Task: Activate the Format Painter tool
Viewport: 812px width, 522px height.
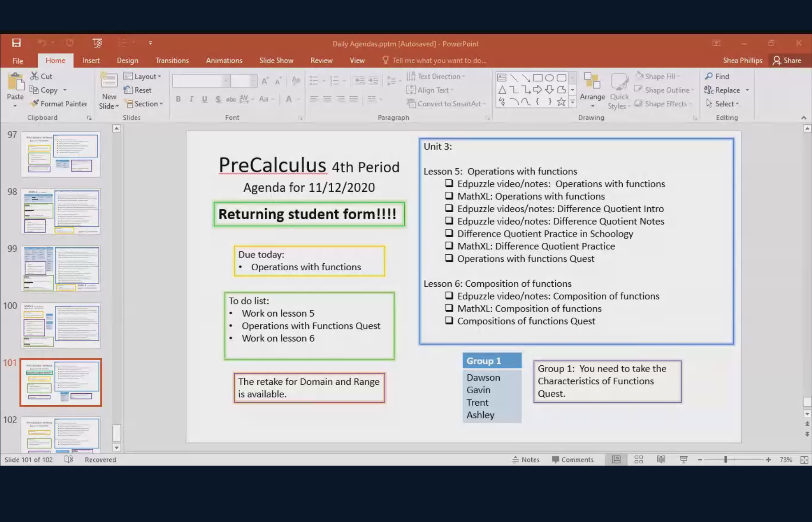Action: coord(59,103)
